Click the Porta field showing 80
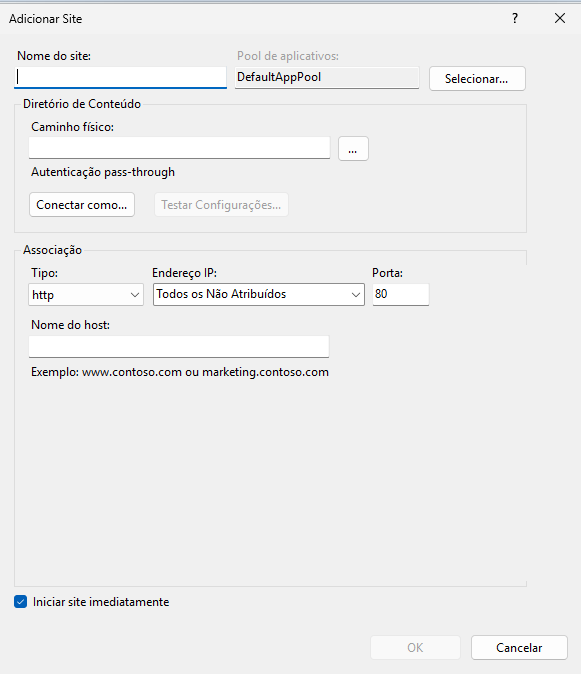Image resolution: width=581 pixels, height=674 pixels. tap(401, 294)
